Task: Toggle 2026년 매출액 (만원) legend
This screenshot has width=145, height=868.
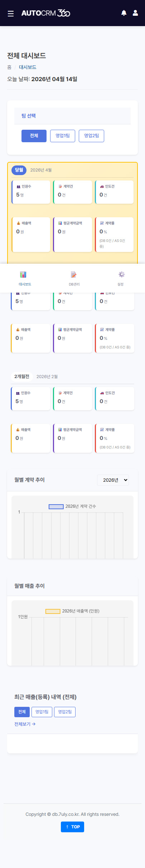Action: (x=72, y=611)
